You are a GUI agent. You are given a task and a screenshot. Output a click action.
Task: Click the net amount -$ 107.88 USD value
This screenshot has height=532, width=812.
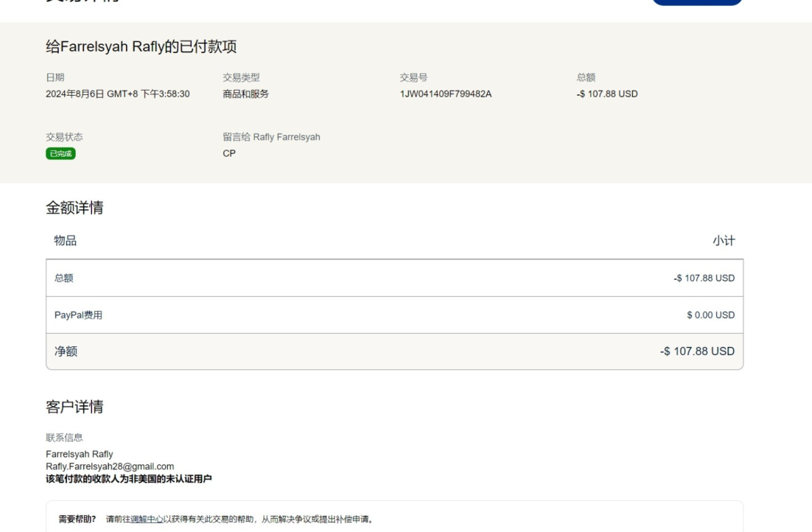697,351
